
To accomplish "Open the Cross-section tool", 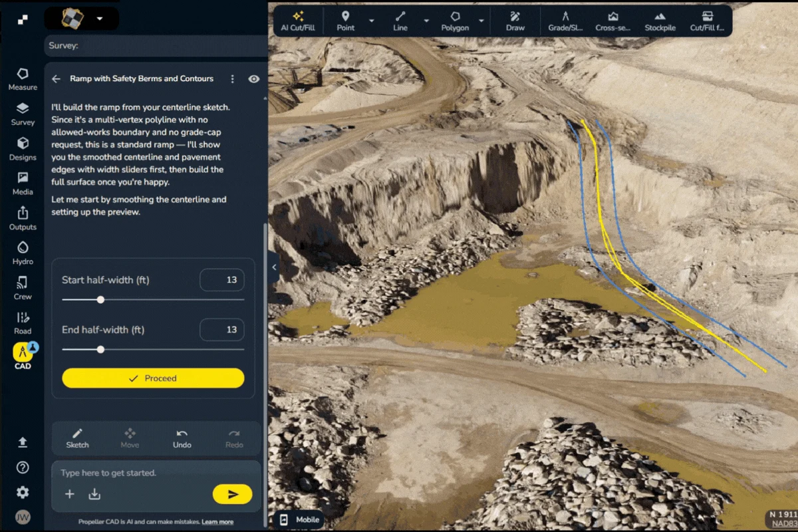I will [x=613, y=21].
